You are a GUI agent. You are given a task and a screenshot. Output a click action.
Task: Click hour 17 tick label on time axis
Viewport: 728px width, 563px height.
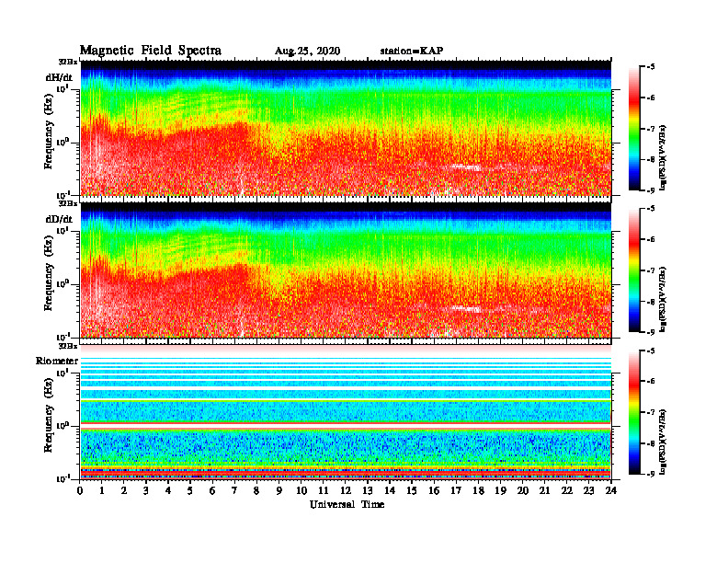pyautogui.click(x=456, y=490)
